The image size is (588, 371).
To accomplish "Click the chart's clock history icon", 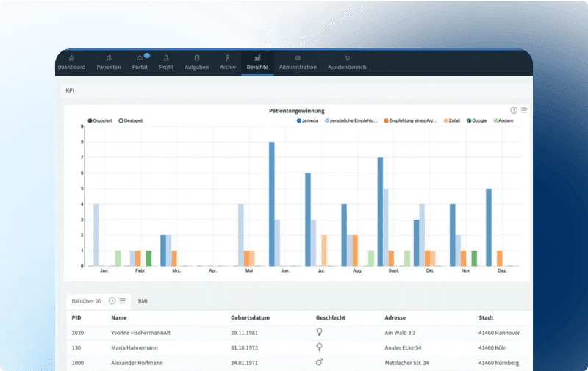I will pos(514,110).
